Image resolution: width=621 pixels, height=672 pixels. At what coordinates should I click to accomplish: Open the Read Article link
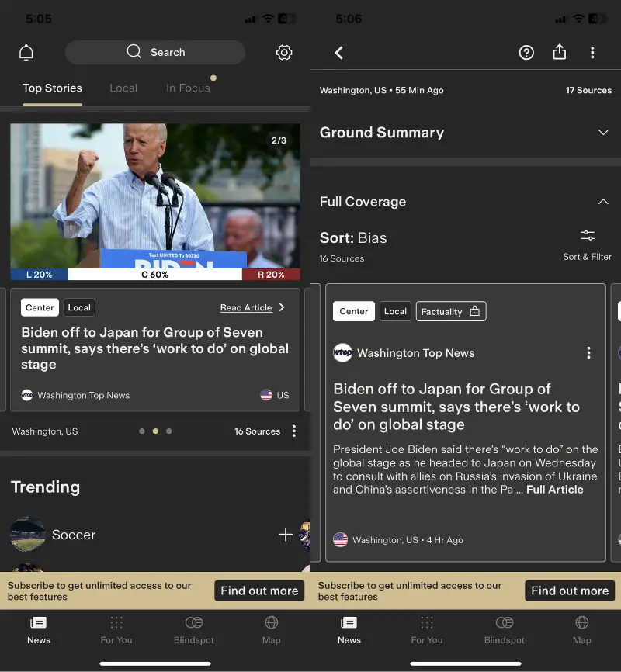coord(246,308)
